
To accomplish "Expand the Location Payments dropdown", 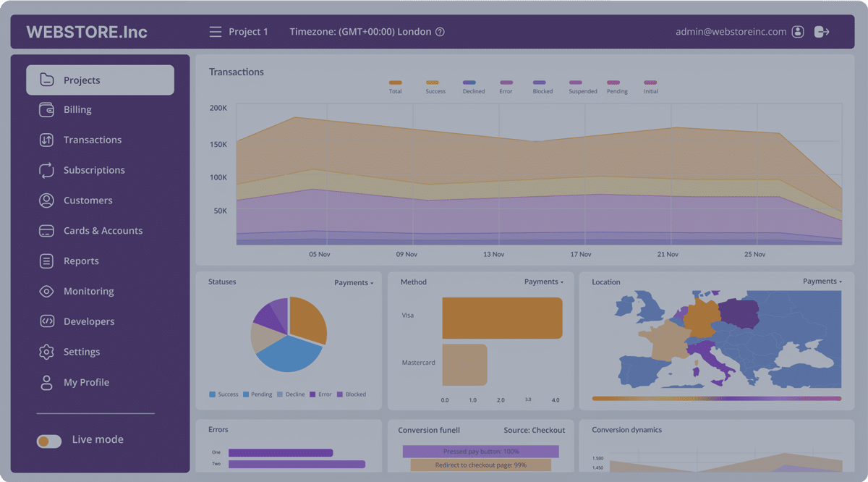I will 822,282.
